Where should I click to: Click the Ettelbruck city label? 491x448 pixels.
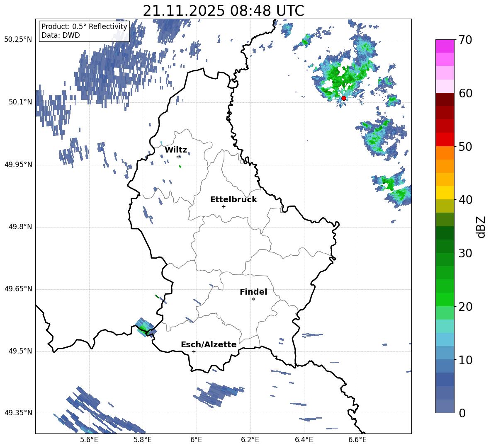[x=233, y=200]
